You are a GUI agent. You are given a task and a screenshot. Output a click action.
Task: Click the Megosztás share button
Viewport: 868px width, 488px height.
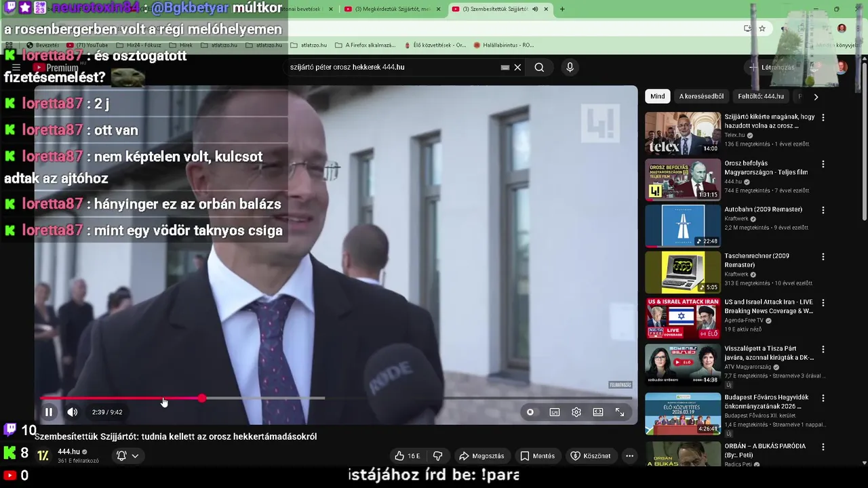point(482,456)
